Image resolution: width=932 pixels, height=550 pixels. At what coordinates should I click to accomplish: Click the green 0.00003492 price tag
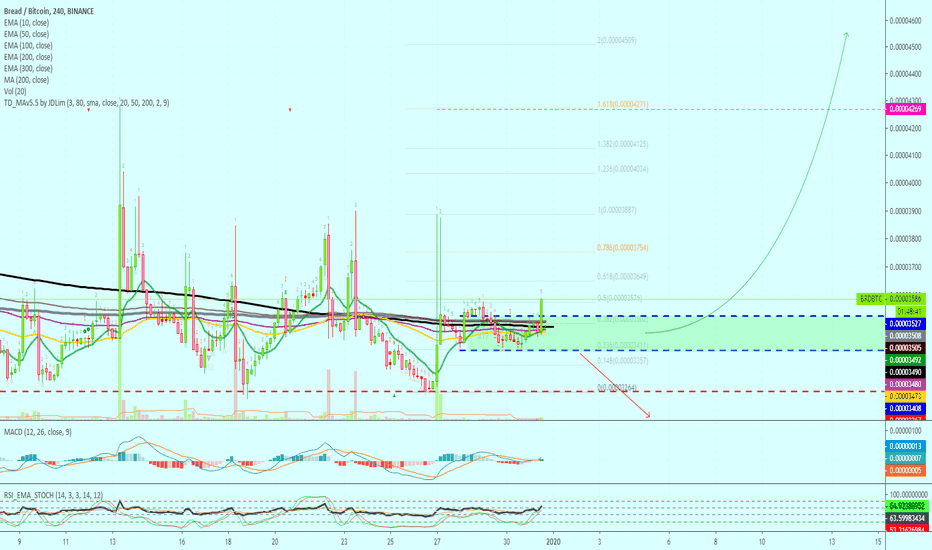coord(905,360)
